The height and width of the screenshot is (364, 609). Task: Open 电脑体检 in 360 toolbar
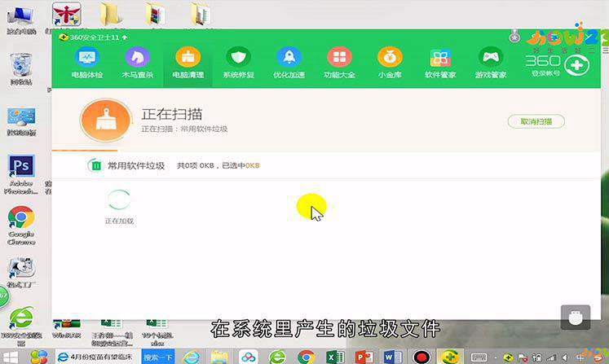(87, 63)
